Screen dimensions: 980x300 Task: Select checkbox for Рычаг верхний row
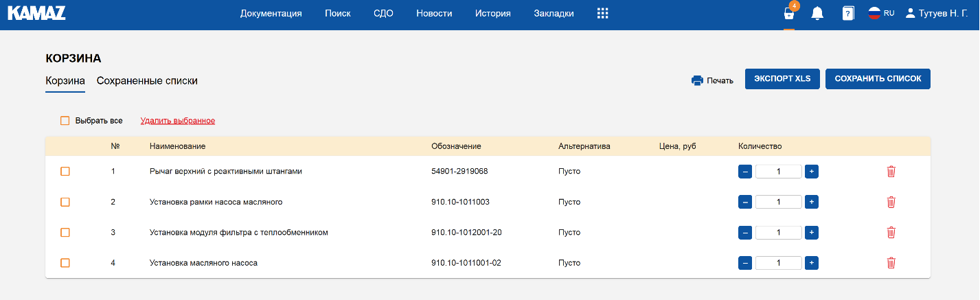[65, 172]
